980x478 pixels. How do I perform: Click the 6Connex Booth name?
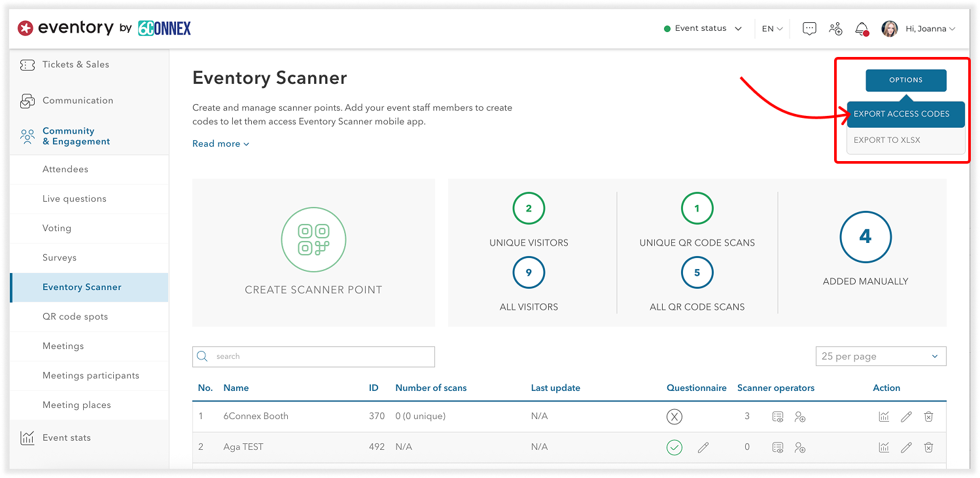[256, 416]
